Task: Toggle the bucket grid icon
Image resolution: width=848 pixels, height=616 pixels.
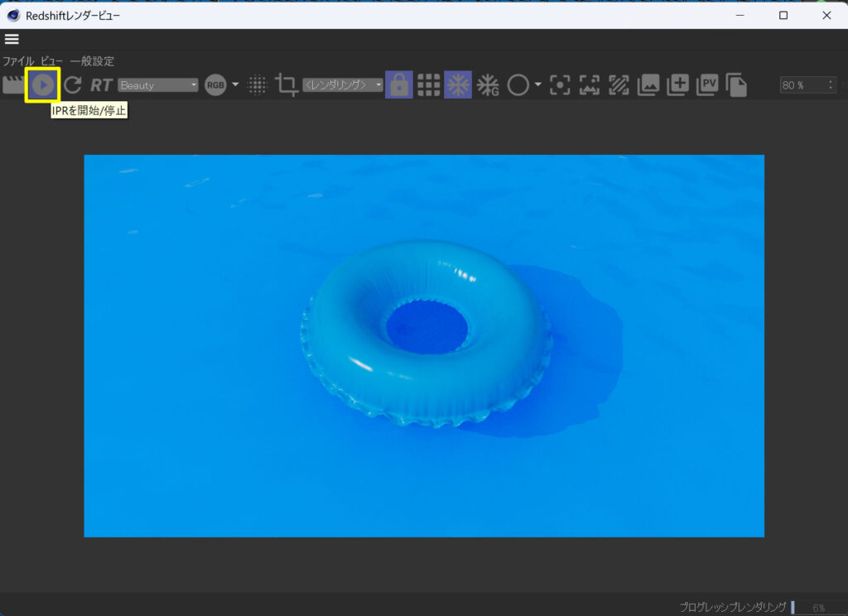Action: click(429, 85)
